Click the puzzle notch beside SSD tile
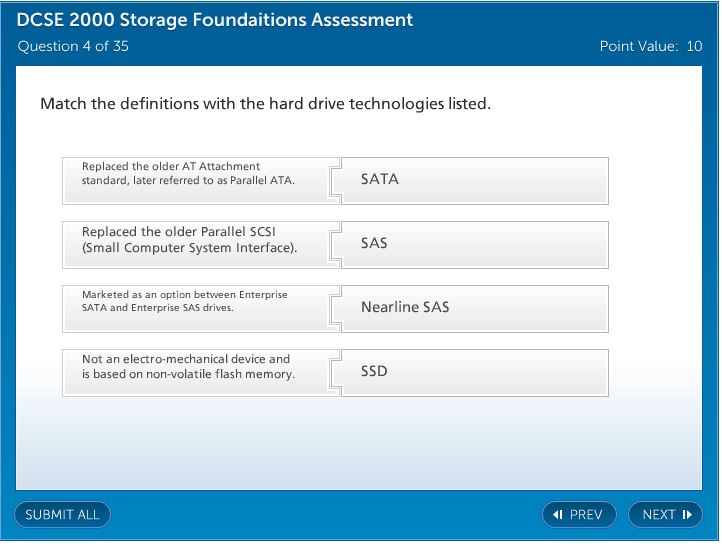The width and height of the screenshot is (722, 548). coord(338,372)
